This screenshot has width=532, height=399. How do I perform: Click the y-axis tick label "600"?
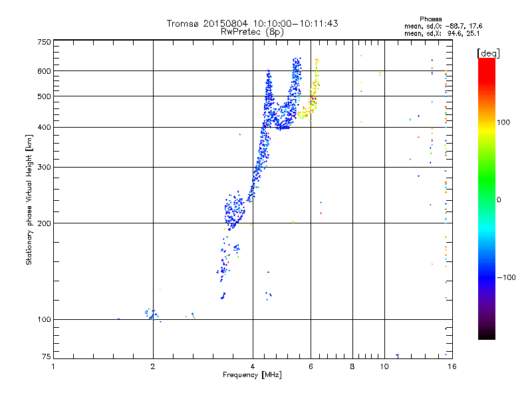click(44, 71)
